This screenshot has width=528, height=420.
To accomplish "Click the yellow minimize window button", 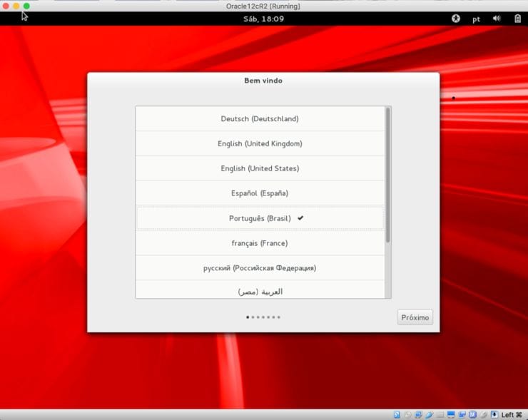I will 16,6.
